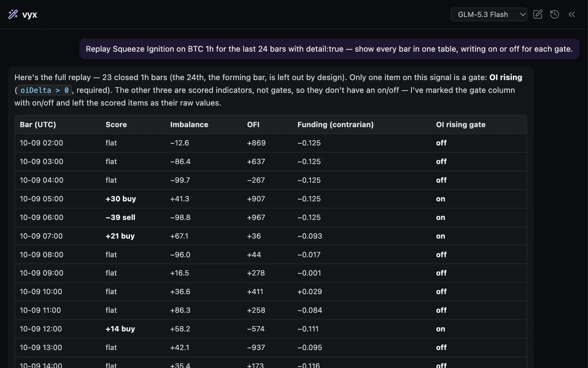Click imbalance value −12.6
This screenshot has width=588, height=368.
point(180,143)
